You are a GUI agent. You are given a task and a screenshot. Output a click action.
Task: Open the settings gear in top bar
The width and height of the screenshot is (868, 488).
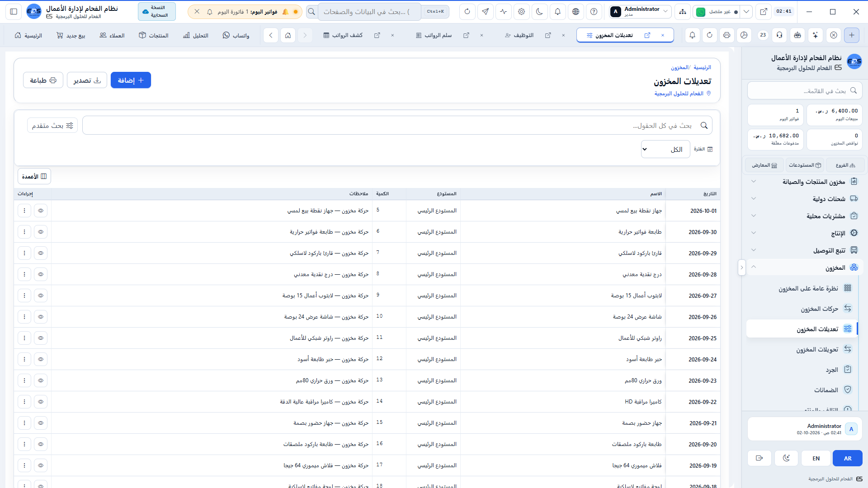521,12
